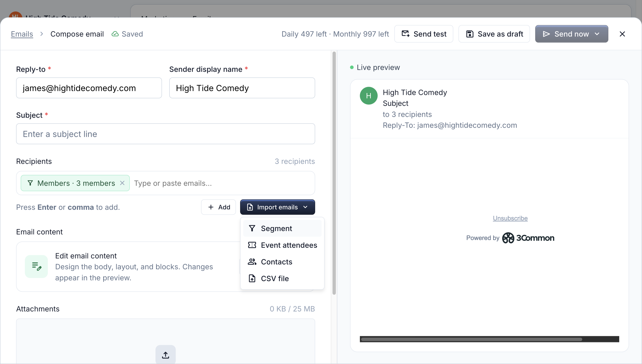Click the Segment funnel icon in menu
Image resolution: width=642 pixels, height=364 pixels.
pyautogui.click(x=252, y=228)
